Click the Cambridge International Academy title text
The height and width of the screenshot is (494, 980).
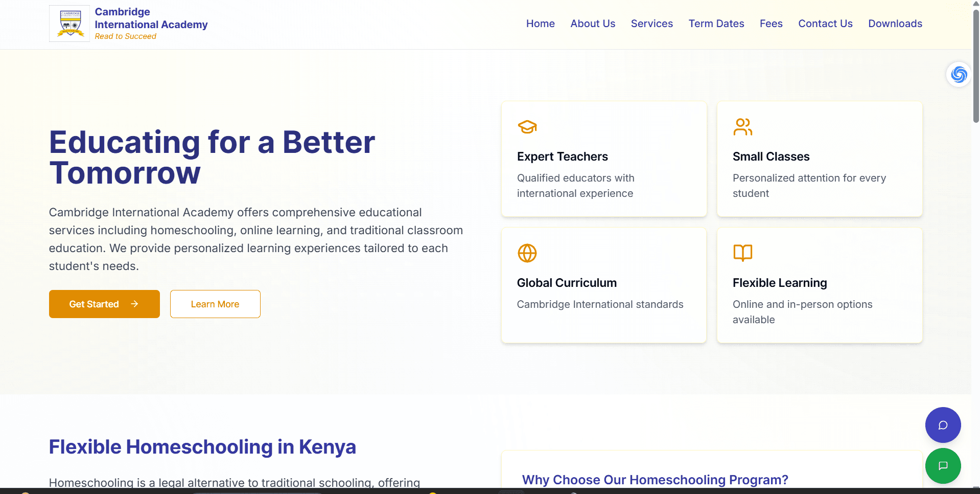151,18
